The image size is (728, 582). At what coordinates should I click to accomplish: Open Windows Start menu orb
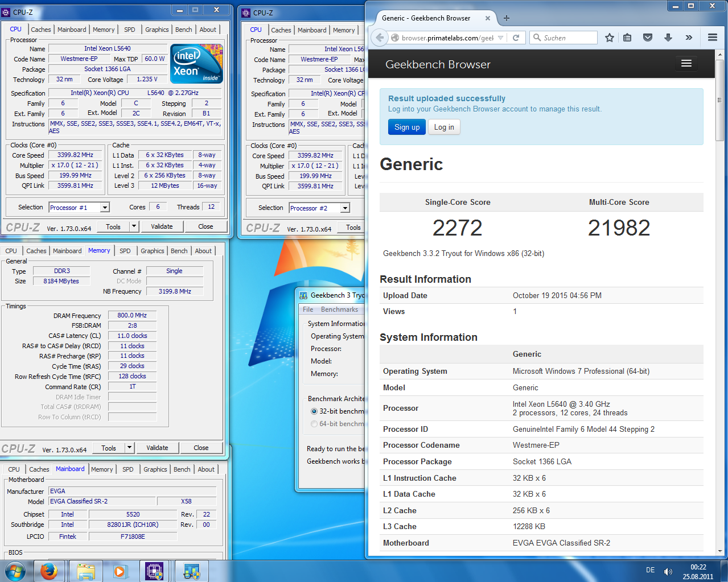coord(15,571)
